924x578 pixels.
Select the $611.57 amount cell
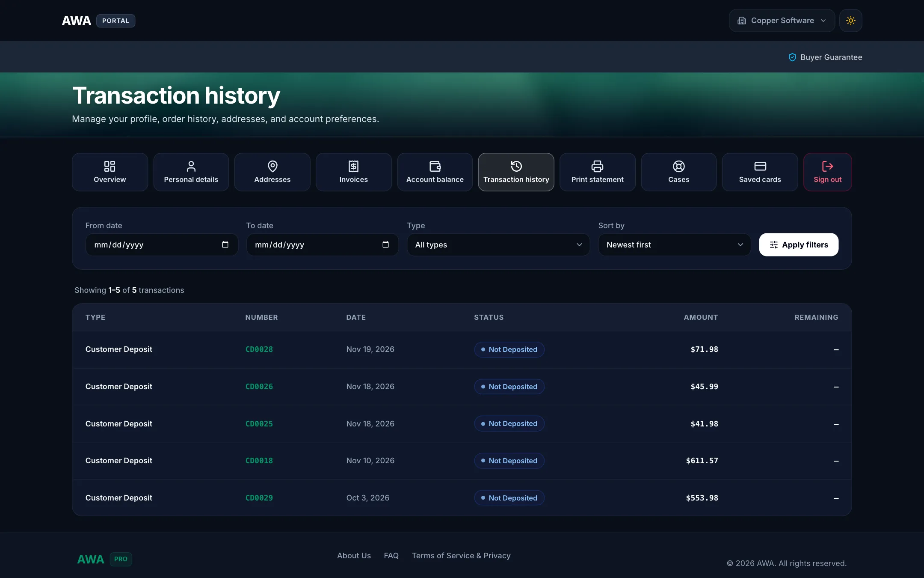(702, 461)
